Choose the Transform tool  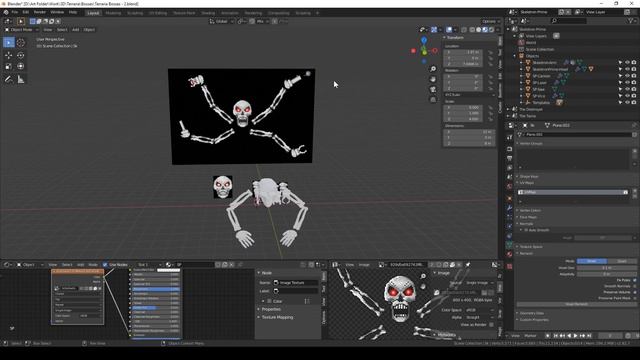[x=21, y=66]
